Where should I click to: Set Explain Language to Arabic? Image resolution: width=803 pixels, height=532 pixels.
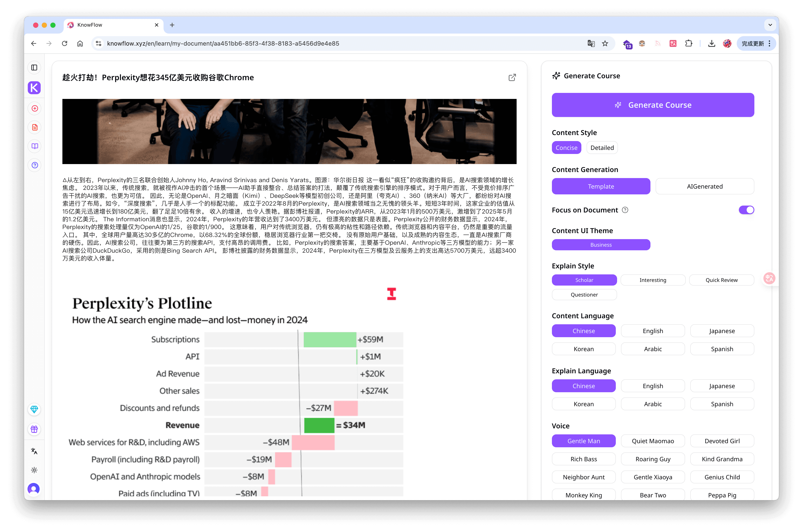pyautogui.click(x=653, y=404)
